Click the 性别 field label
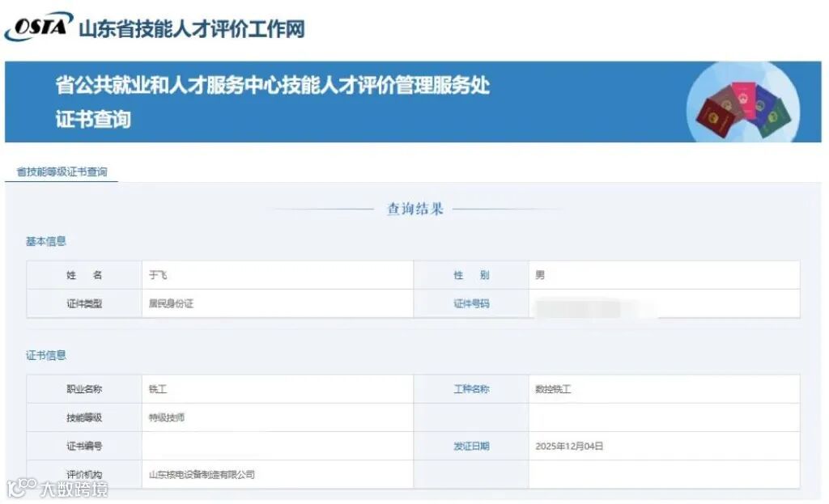This screenshot has height=504, width=829. click(x=471, y=275)
